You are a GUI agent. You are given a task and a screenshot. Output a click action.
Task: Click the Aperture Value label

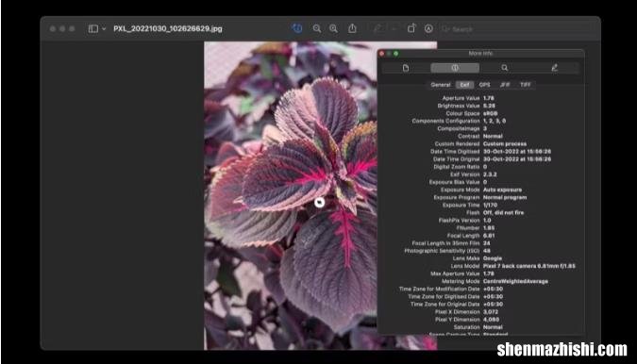click(461, 98)
